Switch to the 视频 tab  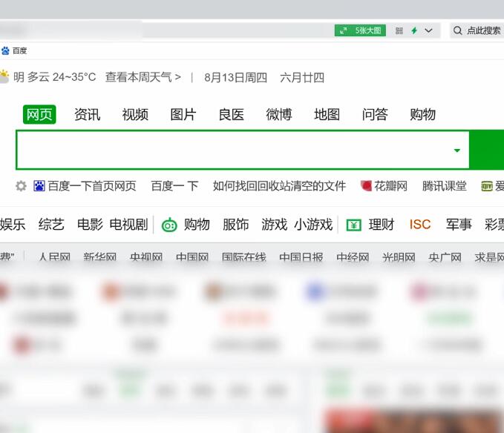pyautogui.click(x=135, y=115)
